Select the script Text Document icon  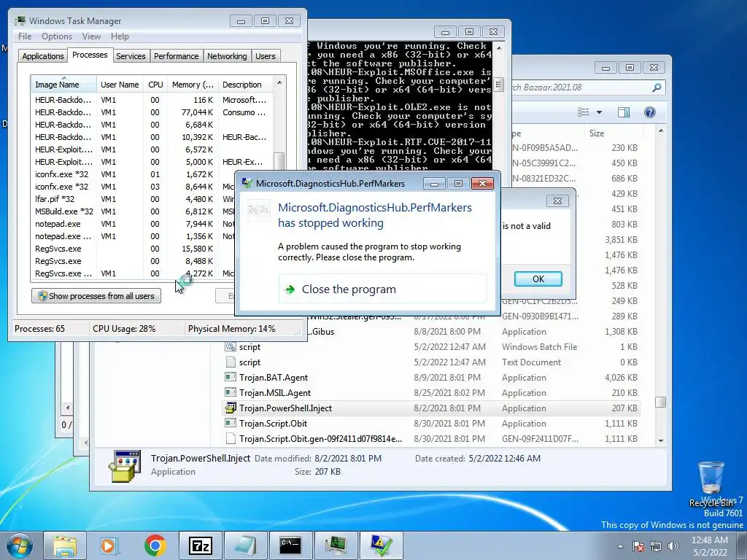[x=231, y=362]
